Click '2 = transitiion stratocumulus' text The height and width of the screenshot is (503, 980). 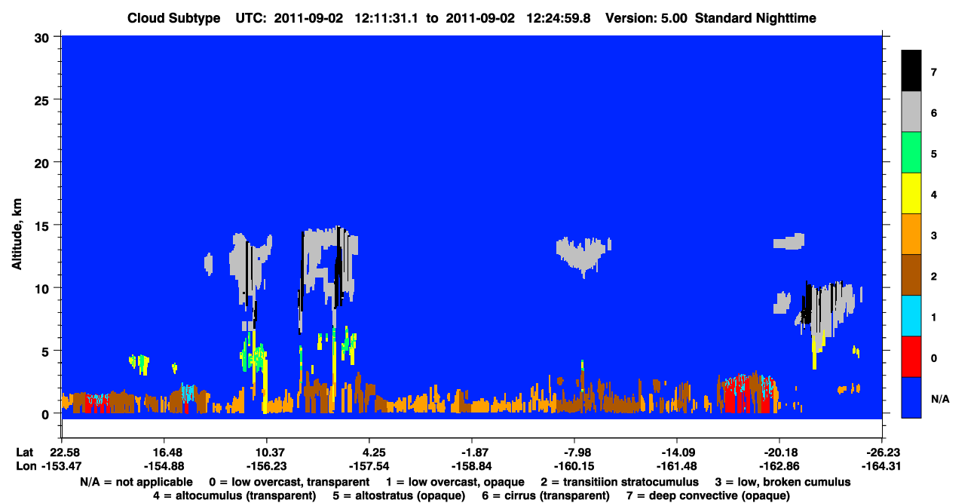619,481
